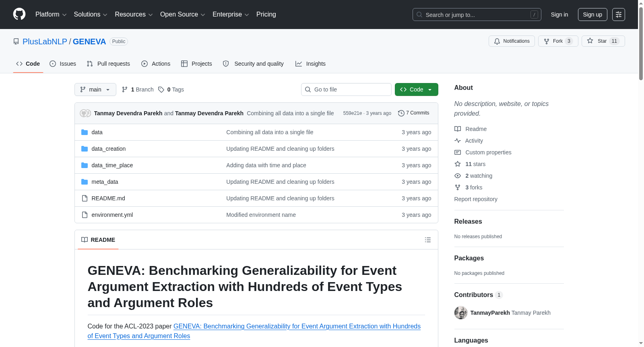This screenshot has width=644, height=347.
Task: Open the README.md file name
Action: (x=108, y=198)
